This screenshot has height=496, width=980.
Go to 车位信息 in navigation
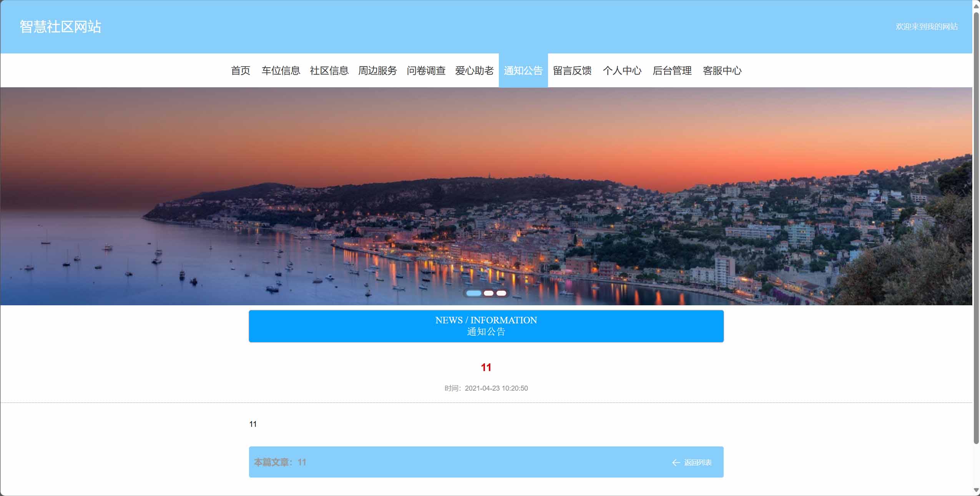[281, 70]
